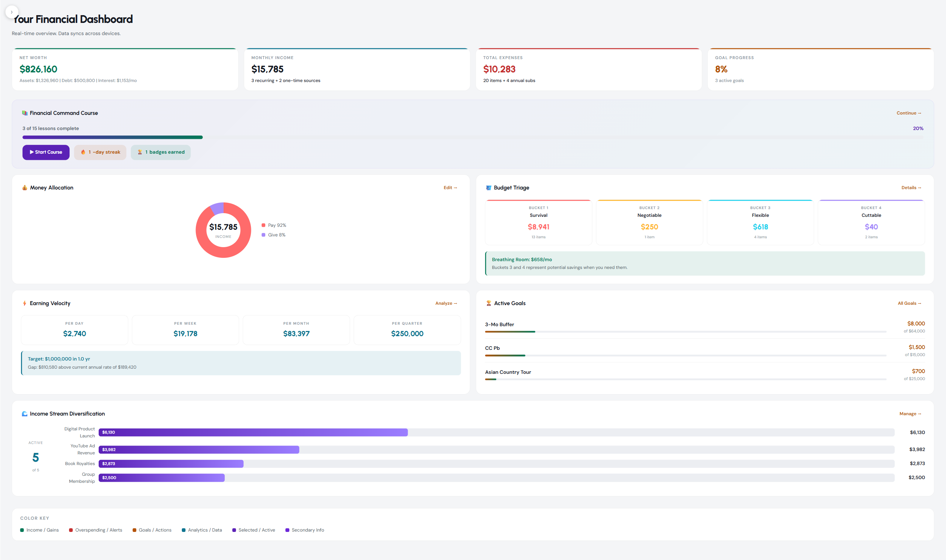Select the Bucket 4 Cuttable card
The image size is (946, 560).
871,222
